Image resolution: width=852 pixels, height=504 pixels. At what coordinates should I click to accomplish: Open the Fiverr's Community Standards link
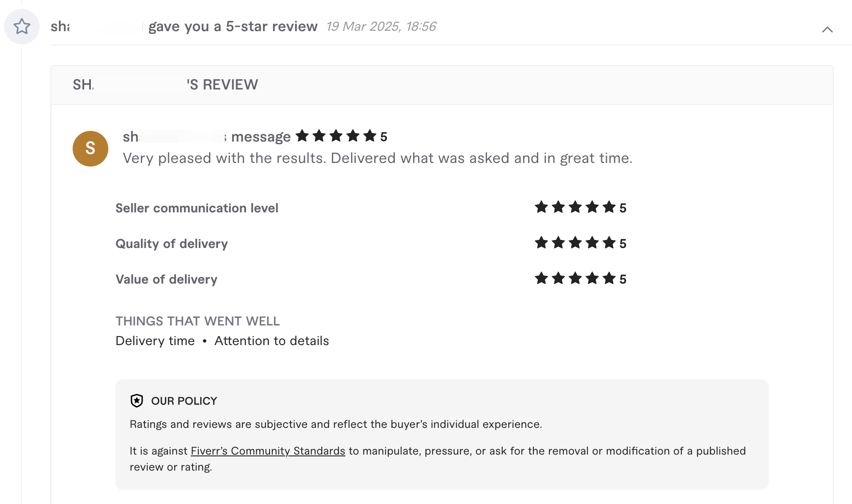268,451
